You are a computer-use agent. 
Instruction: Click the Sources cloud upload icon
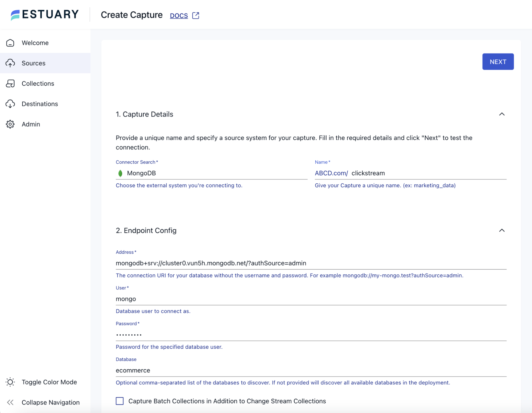click(10, 63)
